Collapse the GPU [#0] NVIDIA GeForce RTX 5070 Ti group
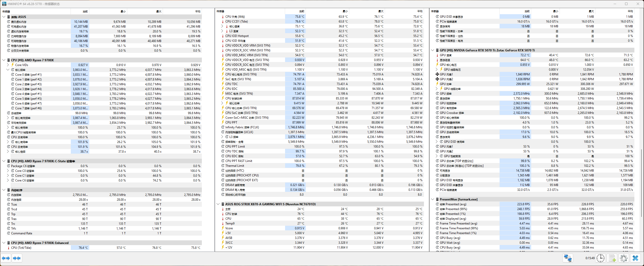 point(433,50)
